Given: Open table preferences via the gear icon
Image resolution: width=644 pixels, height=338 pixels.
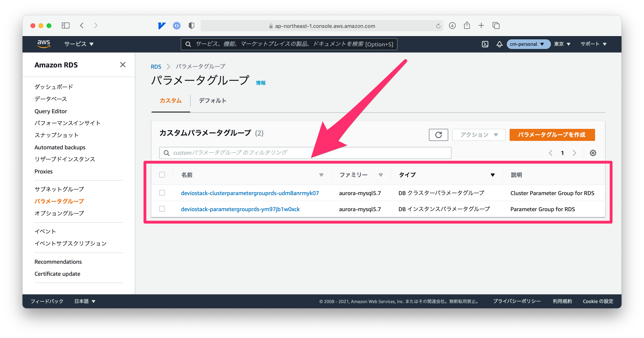Looking at the screenshot, I should (593, 153).
